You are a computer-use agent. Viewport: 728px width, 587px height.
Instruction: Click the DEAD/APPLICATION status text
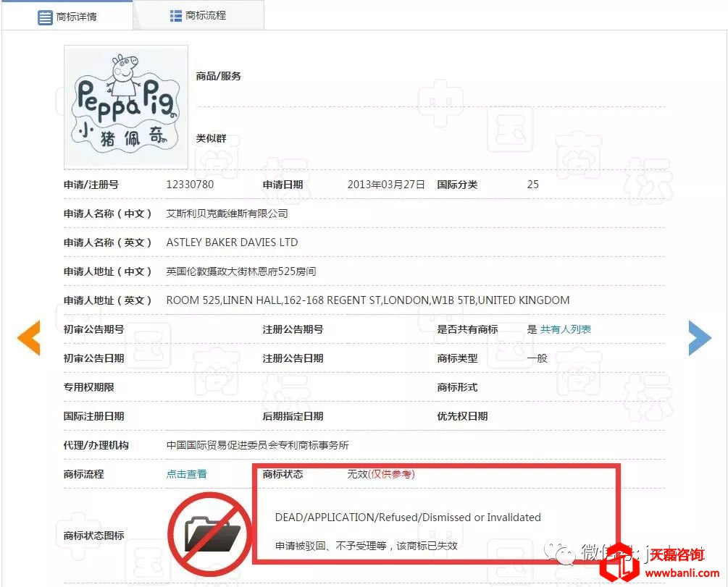pyautogui.click(x=407, y=518)
